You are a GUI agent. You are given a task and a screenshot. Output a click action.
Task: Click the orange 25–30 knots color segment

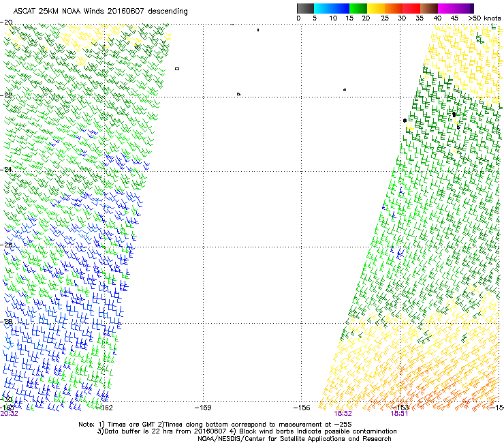coord(394,8)
